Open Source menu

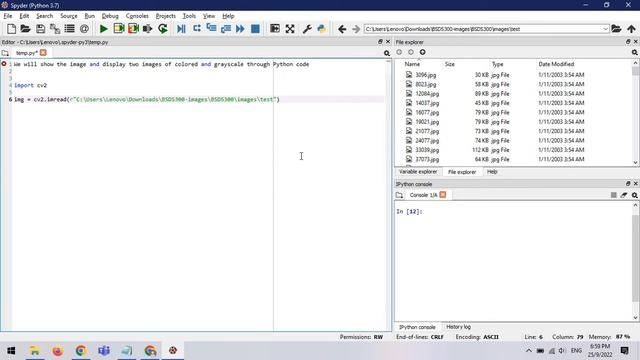click(x=69, y=16)
